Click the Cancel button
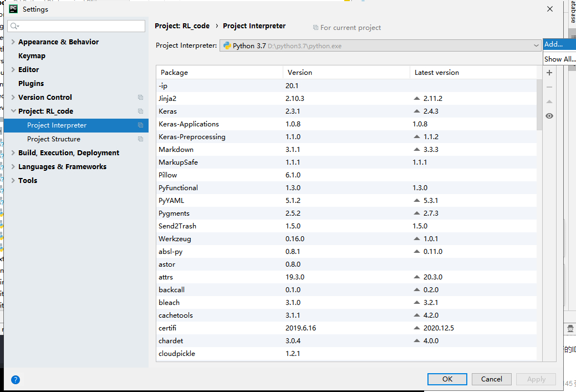576x392 pixels. tap(492, 379)
